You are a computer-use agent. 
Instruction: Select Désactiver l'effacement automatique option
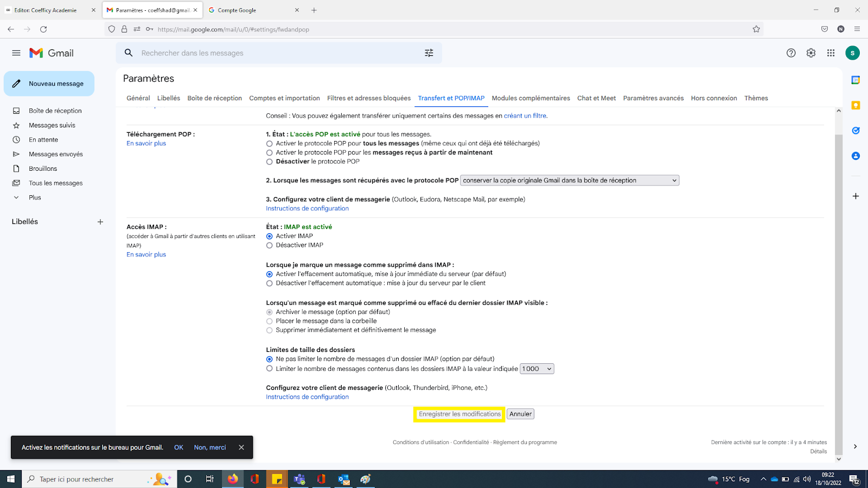270,284
